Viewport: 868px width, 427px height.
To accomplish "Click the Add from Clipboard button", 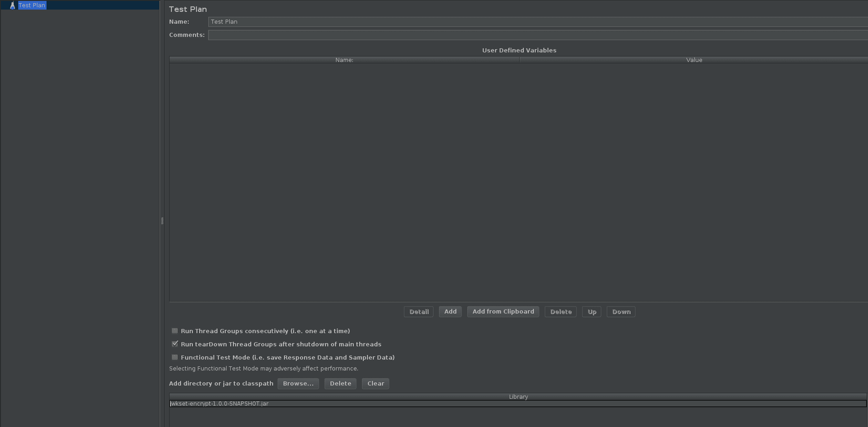I will tap(503, 312).
